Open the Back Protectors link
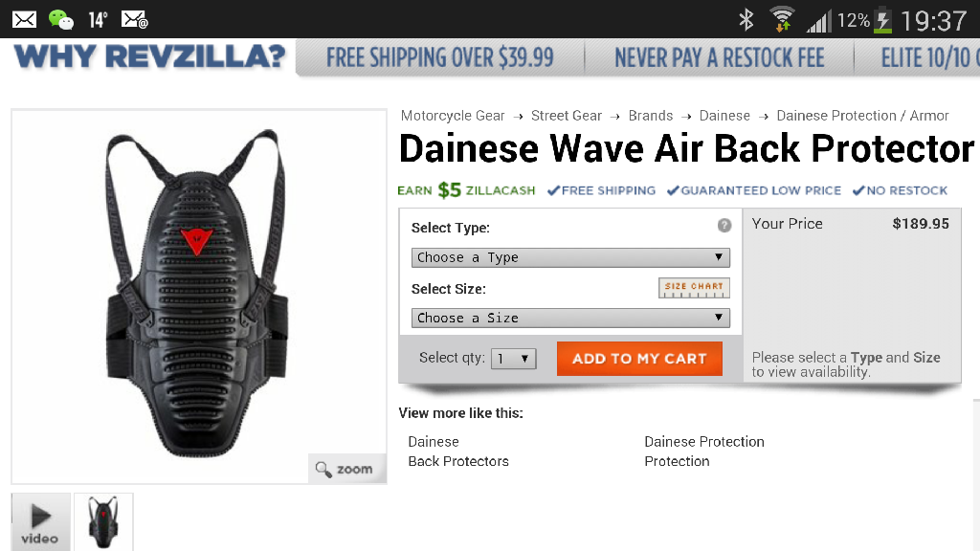980x551 pixels. [x=458, y=461]
